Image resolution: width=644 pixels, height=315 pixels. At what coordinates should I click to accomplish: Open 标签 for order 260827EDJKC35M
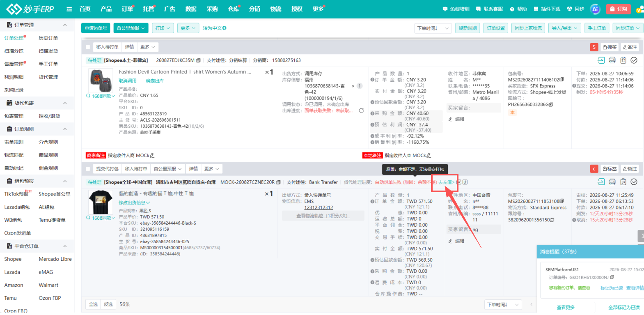[610, 47]
